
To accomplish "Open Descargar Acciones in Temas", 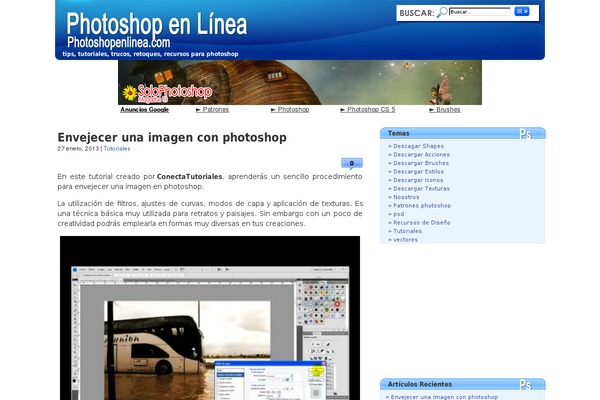I will (x=421, y=155).
